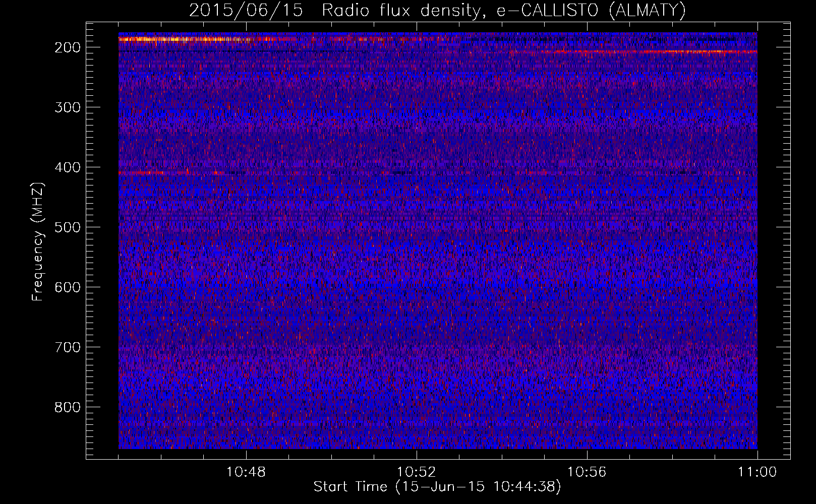Select the 700 frequency tick label
Image resolution: width=816 pixels, height=504 pixels.
(x=67, y=347)
